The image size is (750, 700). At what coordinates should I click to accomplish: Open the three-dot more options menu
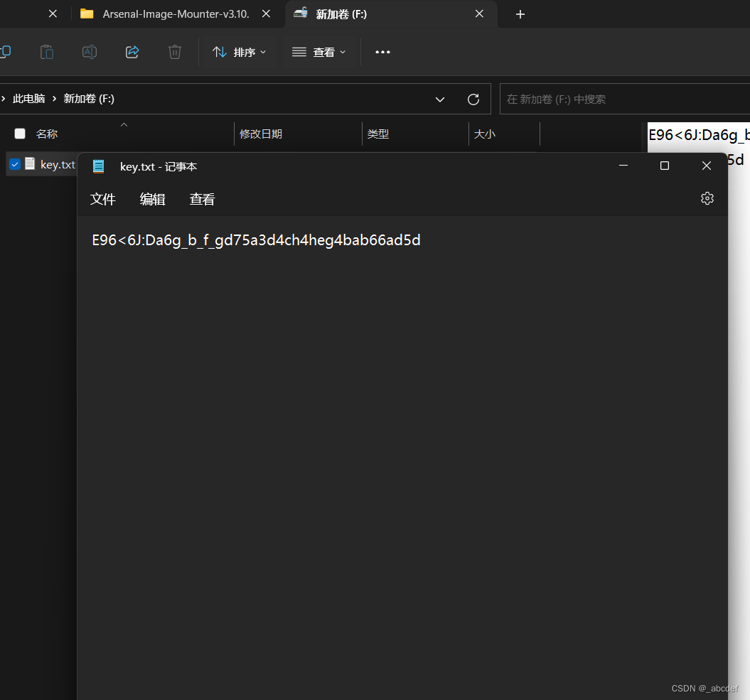tap(382, 52)
